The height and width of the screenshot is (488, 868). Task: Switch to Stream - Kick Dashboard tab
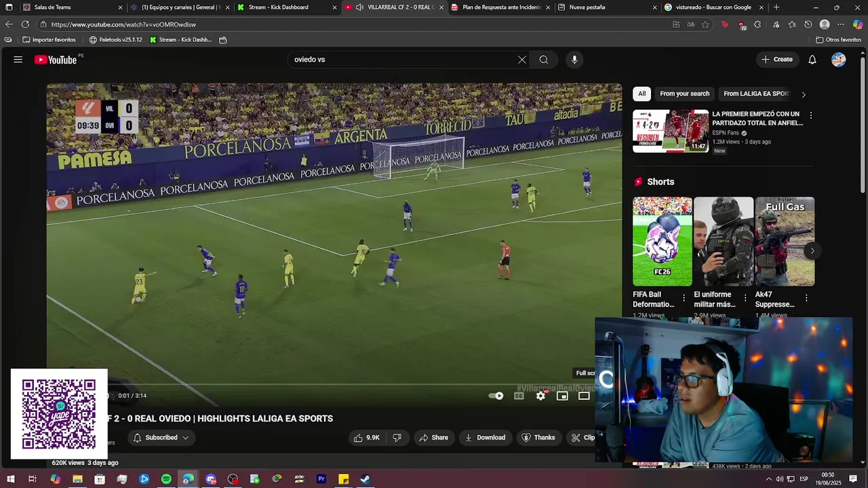point(287,7)
